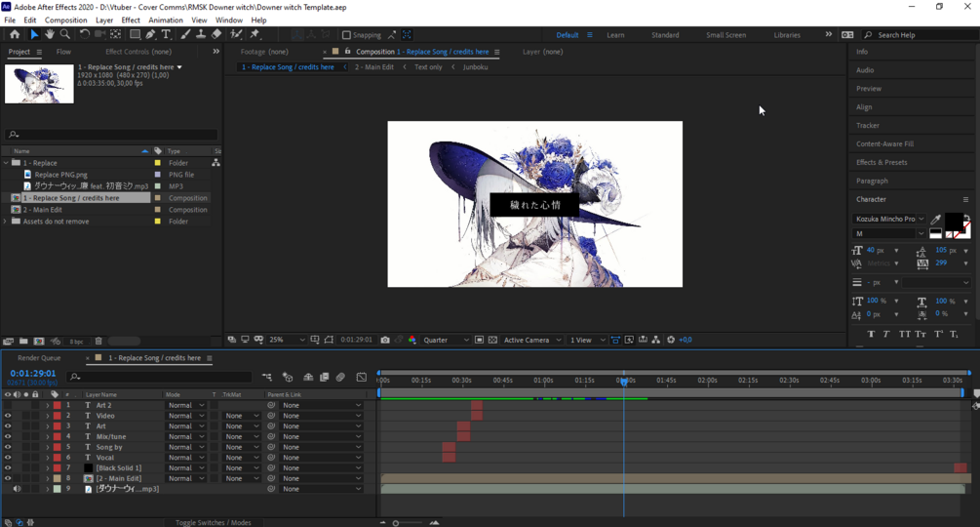Enable Frame Blending for timeline layers
Viewport: 980px width, 527px height.
tap(325, 377)
